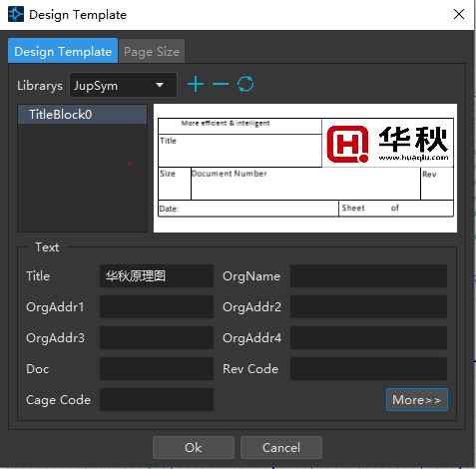This screenshot has width=476, height=469.
Task: Click the title block preview thumbnail
Action: click(x=305, y=168)
